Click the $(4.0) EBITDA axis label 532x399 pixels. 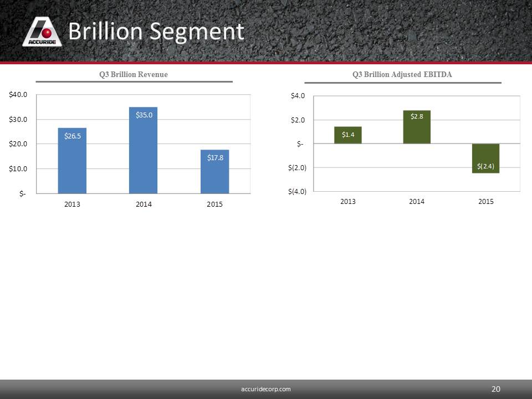click(x=297, y=192)
